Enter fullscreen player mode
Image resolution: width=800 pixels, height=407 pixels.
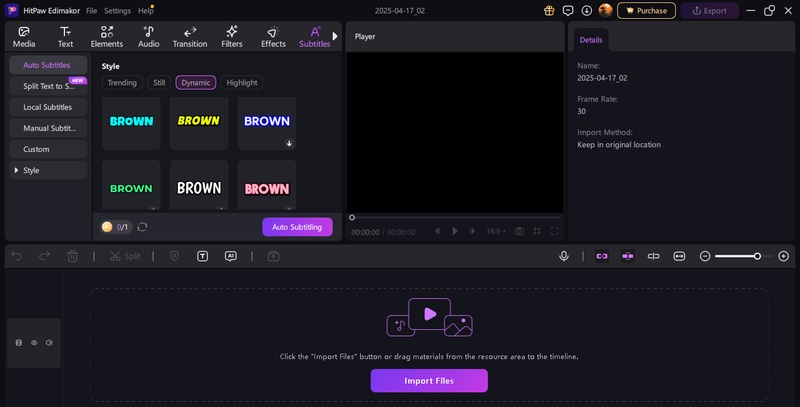(555, 231)
